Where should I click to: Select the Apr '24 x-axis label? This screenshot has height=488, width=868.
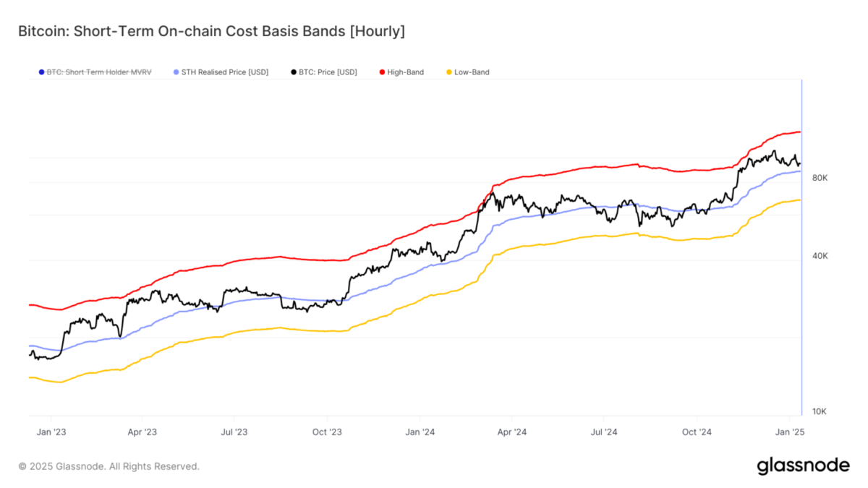click(x=511, y=432)
